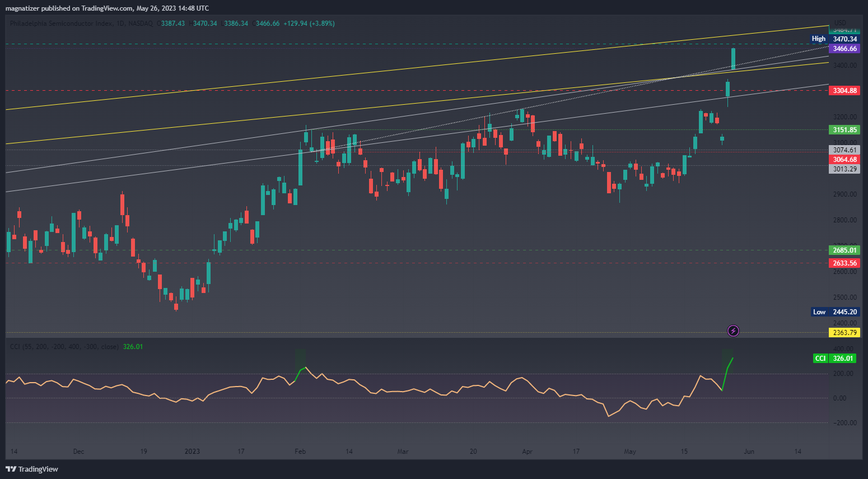Click the green 2685.01 price label
This screenshot has height=479, width=868.
(x=844, y=250)
